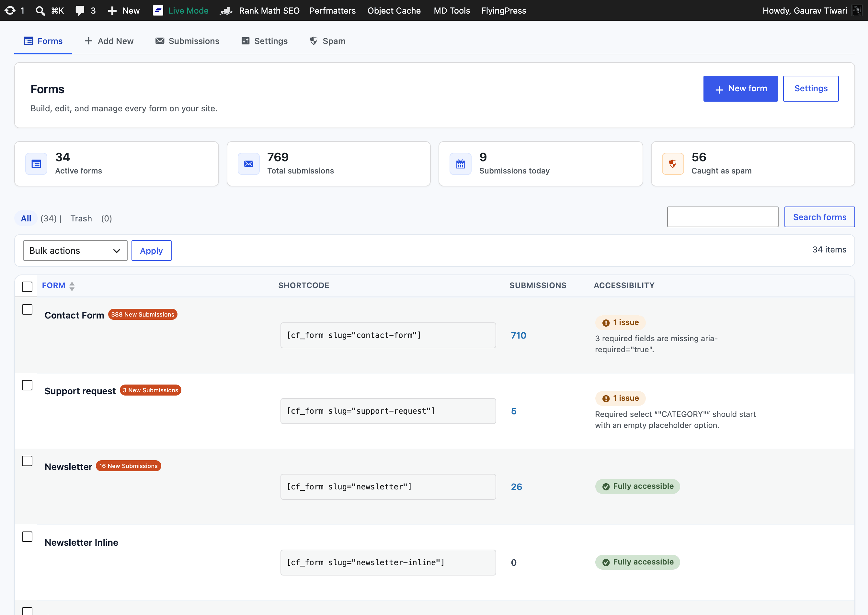The image size is (868, 615).
Task: Click the Rank Math SEO chart icon
Action: pyautogui.click(x=226, y=11)
